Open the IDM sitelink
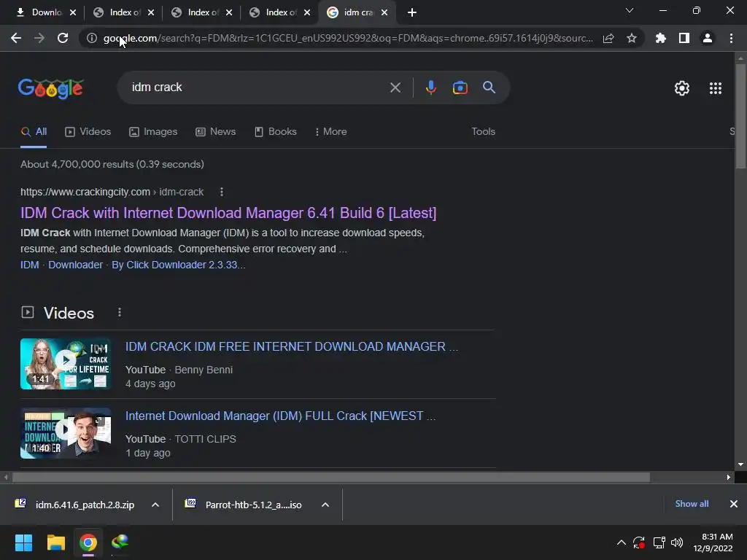 tap(29, 265)
